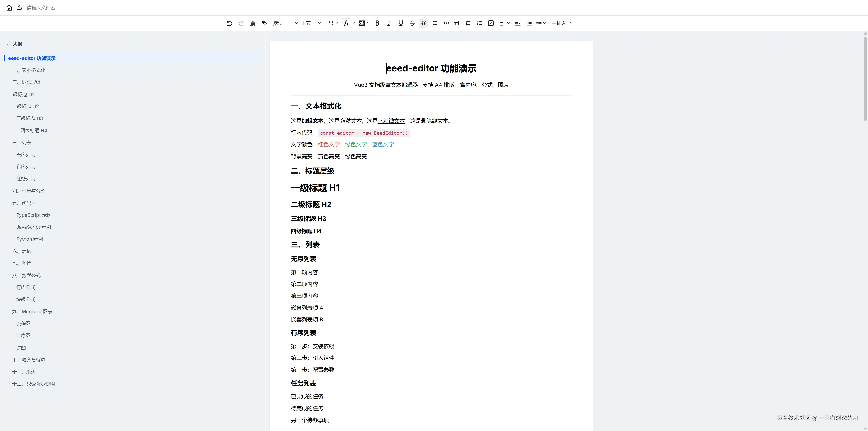Open the 插入 dropdown arrow
The width and height of the screenshot is (868, 431).
tap(571, 23)
